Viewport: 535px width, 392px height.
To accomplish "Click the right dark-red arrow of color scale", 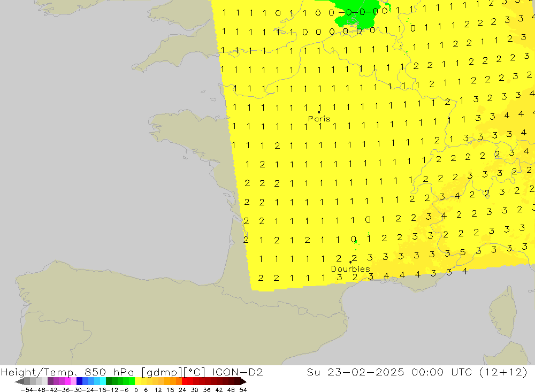I will (243, 381).
